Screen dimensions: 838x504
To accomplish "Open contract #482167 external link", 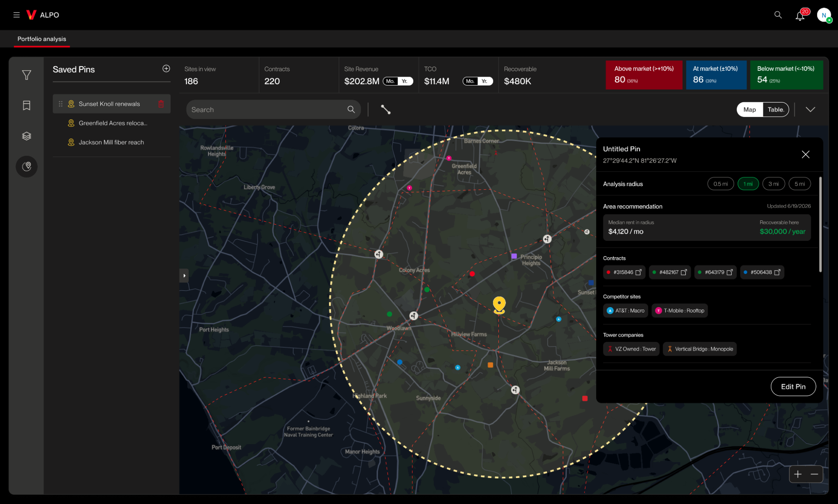I will click(x=684, y=272).
